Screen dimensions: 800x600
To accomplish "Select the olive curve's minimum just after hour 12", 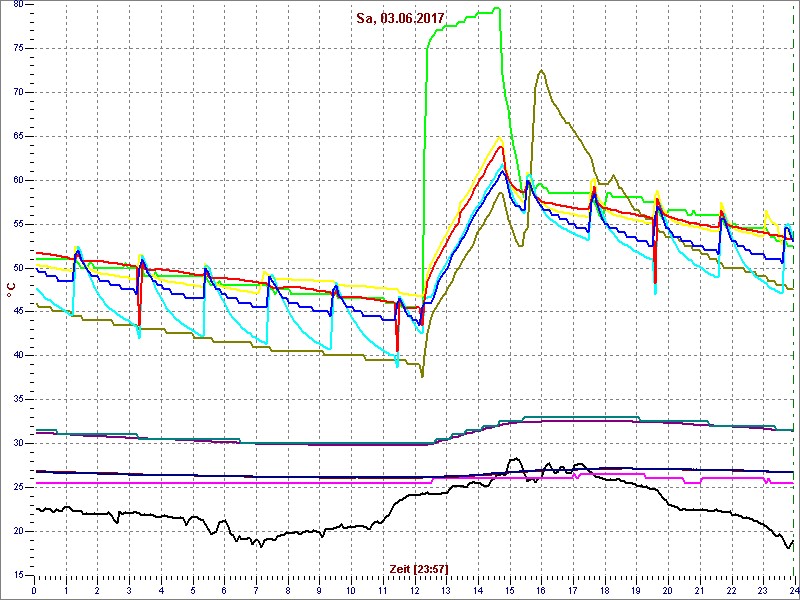I will (x=422, y=376).
